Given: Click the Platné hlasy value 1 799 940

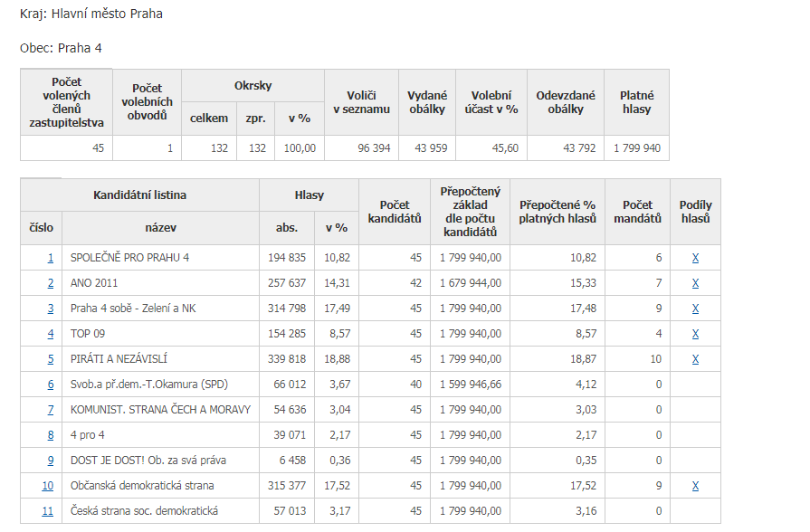Looking at the screenshot, I should pyautogui.click(x=637, y=148).
